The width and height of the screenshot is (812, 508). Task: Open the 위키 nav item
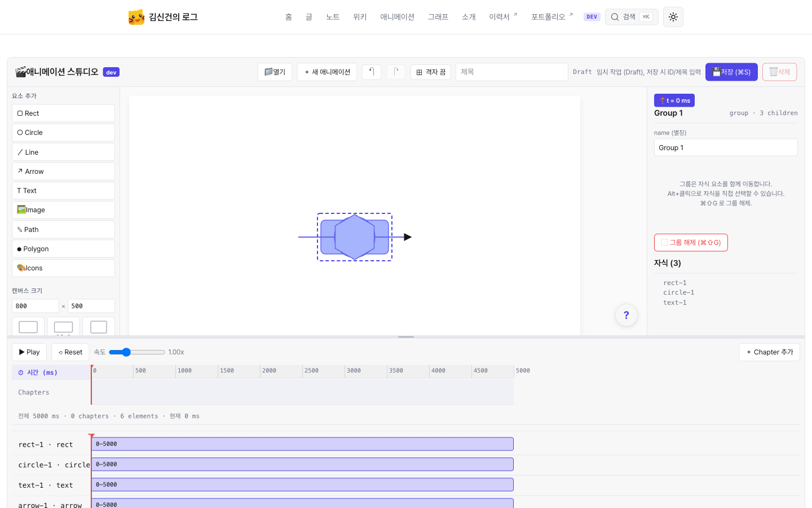[360, 17]
